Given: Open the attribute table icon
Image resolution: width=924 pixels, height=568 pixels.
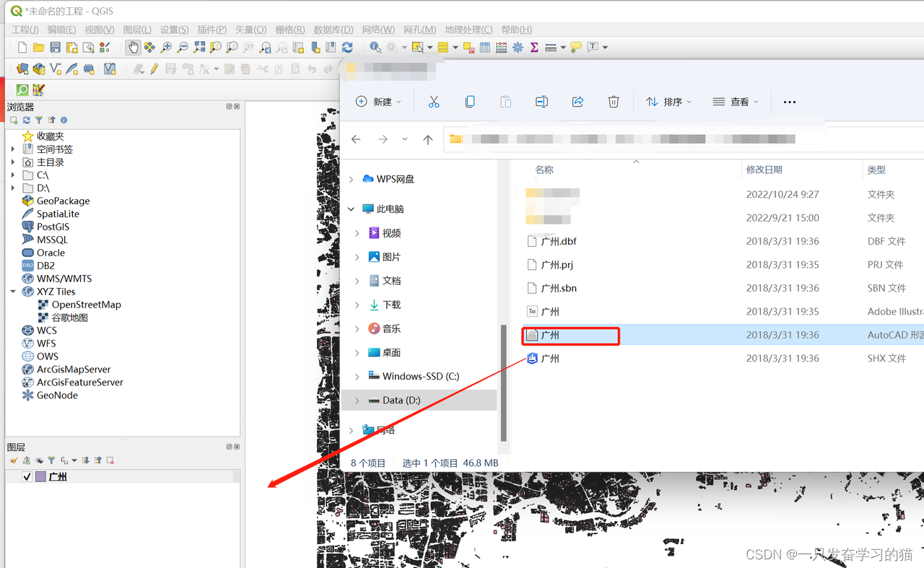Looking at the screenshot, I should [484, 48].
